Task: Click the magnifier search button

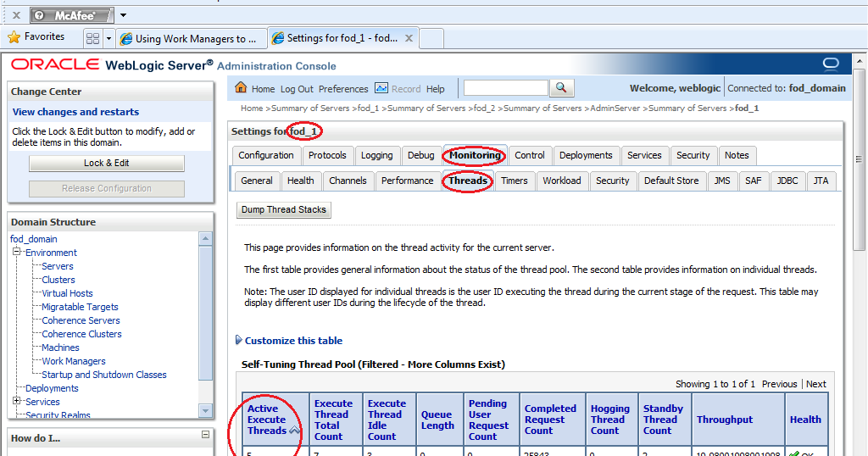Action: click(561, 87)
